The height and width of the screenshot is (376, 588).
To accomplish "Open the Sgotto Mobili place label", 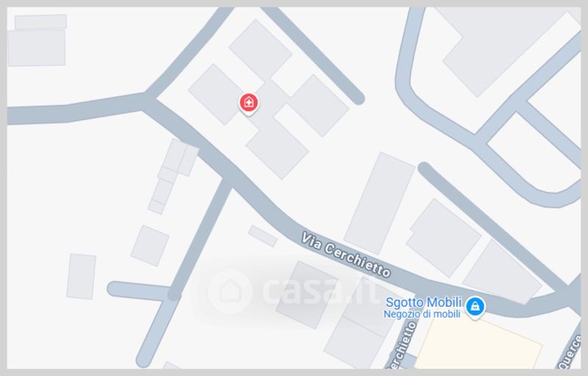I will (x=423, y=302).
